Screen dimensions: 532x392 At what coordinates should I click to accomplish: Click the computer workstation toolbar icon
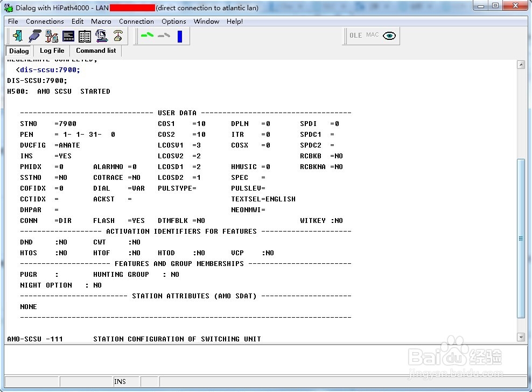101,36
